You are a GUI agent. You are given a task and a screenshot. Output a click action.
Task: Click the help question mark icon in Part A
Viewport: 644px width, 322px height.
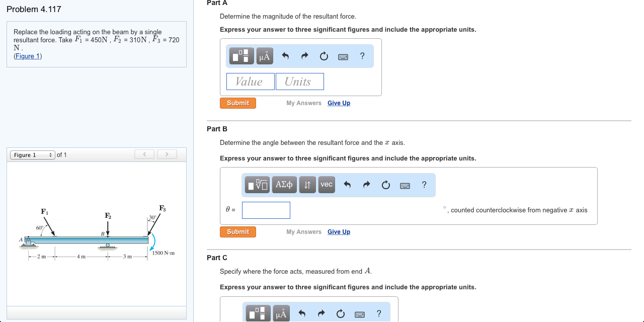pyautogui.click(x=362, y=56)
